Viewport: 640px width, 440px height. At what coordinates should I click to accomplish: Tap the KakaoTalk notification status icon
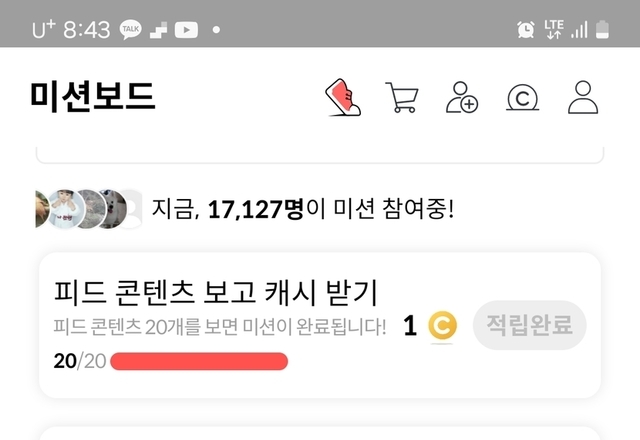[x=131, y=30]
